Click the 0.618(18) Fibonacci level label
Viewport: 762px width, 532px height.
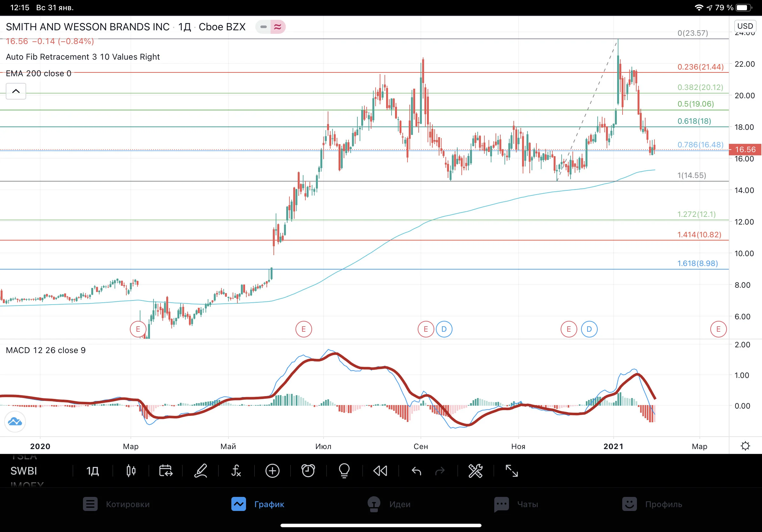pyautogui.click(x=694, y=121)
